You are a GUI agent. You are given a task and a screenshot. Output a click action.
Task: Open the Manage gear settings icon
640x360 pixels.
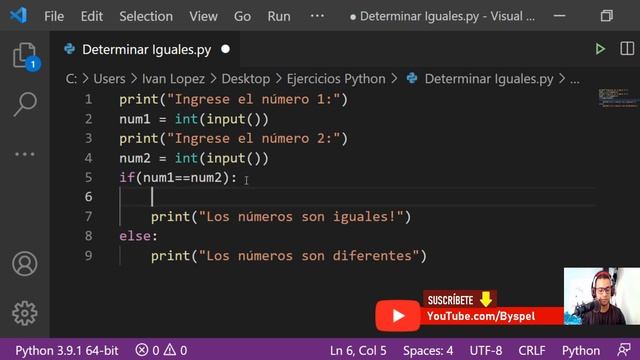tap(25, 313)
